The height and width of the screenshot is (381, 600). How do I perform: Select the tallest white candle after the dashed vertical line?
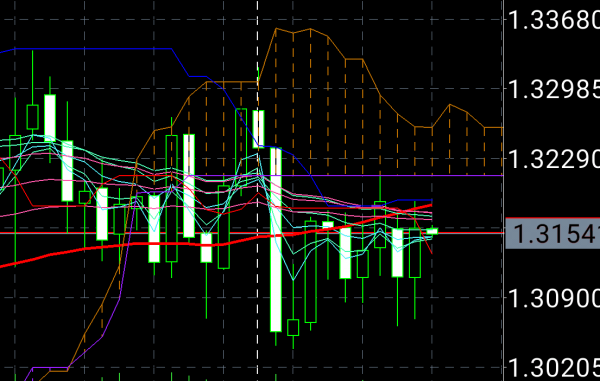[276, 239]
